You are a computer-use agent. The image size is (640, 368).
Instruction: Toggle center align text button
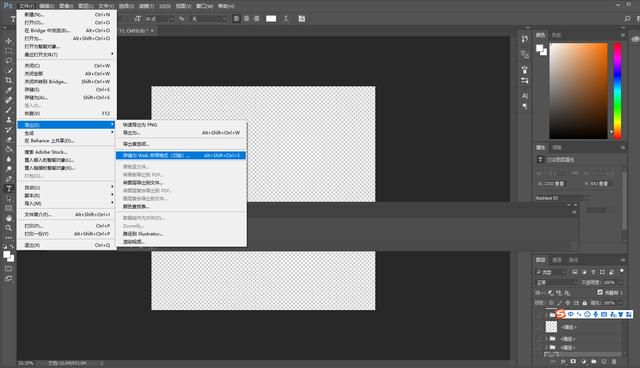[247, 19]
